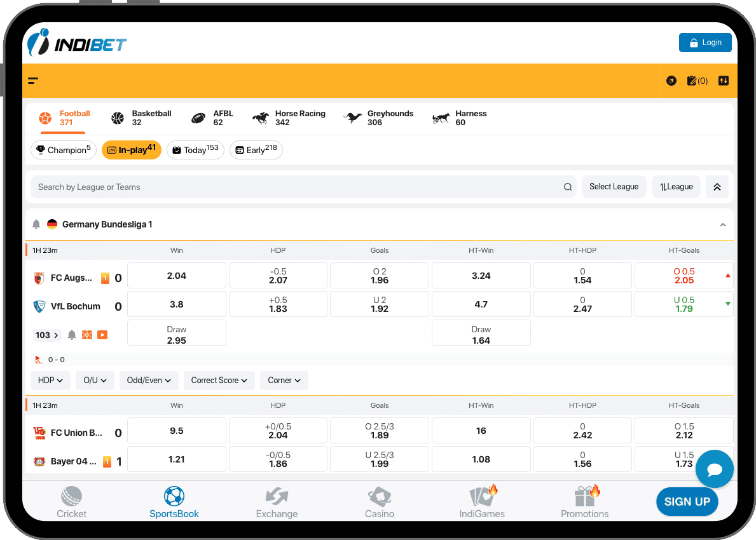Viewport: 756px width, 540px height.
Task: Click the search magnifier icon
Action: coord(567,187)
